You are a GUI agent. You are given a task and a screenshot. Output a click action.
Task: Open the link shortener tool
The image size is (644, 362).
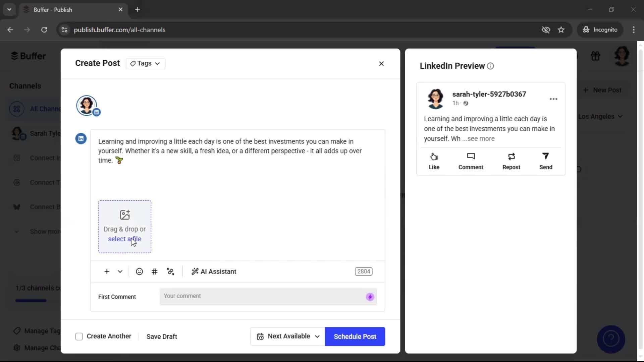click(x=170, y=271)
